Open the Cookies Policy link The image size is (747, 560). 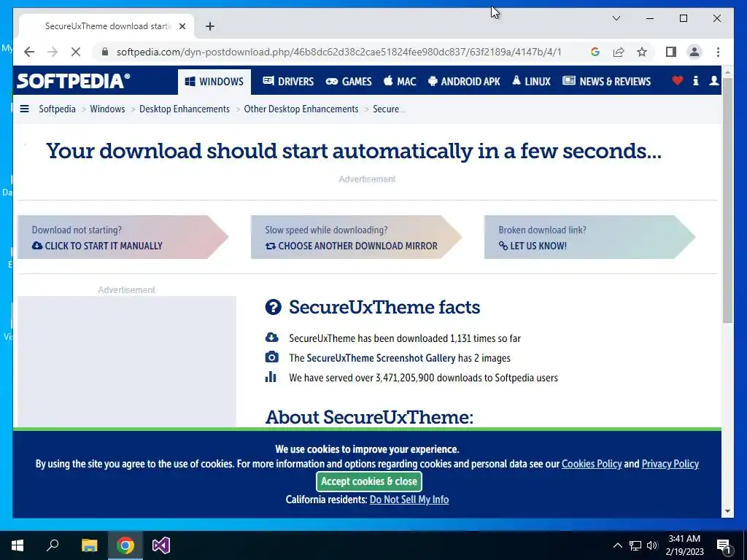[x=592, y=464]
